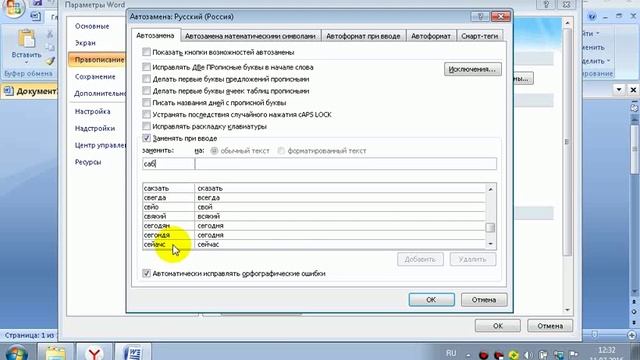
Task: Click the question mark help in Автозамена dialog
Action: click(480, 17)
